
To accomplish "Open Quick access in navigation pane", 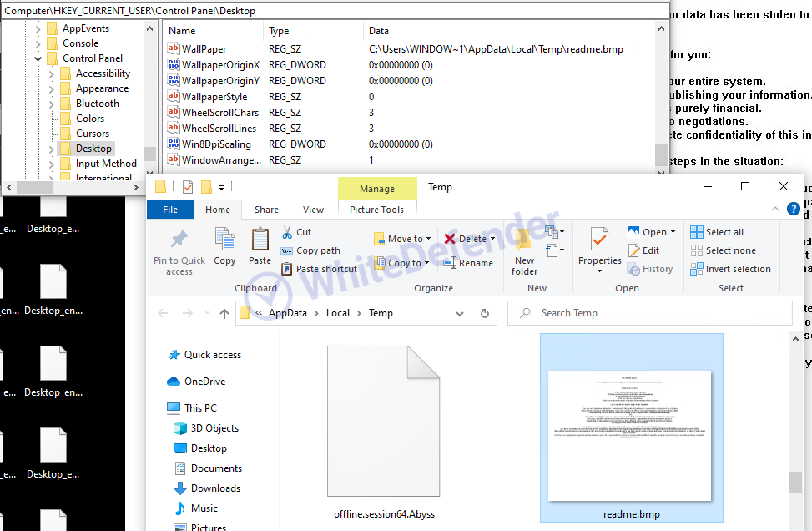I will pos(204,355).
